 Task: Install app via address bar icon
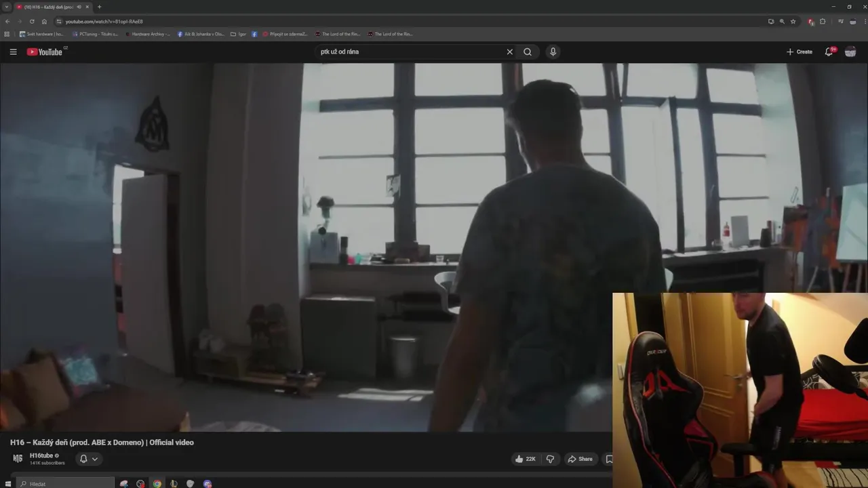[771, 21]
